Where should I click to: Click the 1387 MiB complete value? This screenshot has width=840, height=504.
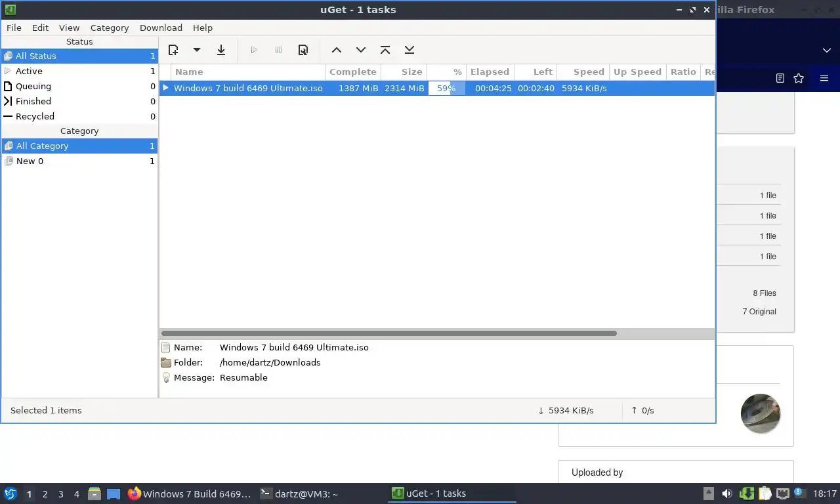pyautogui.click(x=358, y=88)
